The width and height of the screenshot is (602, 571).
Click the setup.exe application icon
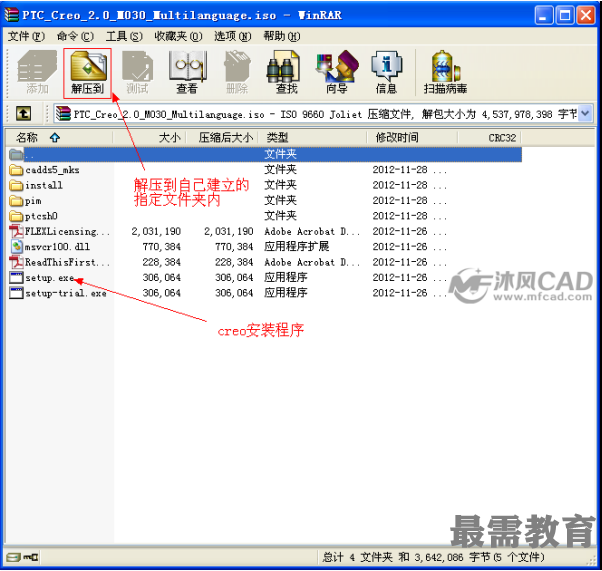(16, 277)
